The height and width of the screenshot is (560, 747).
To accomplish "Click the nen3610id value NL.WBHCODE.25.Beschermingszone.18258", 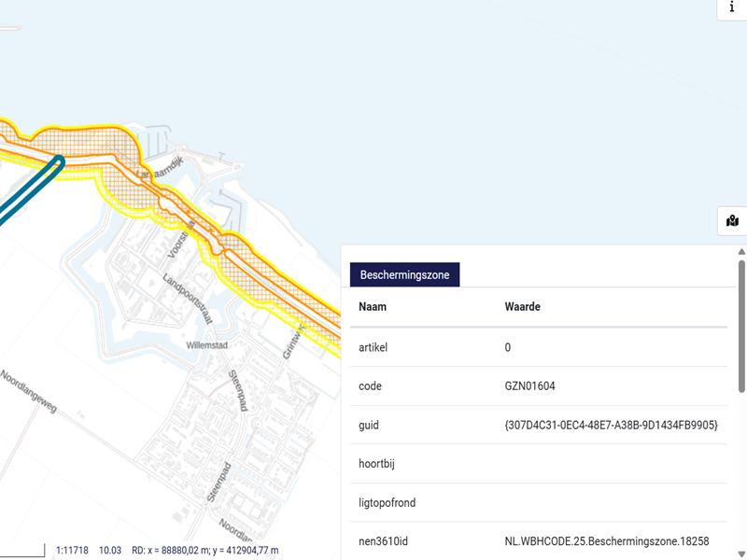I will pos(606,541).
